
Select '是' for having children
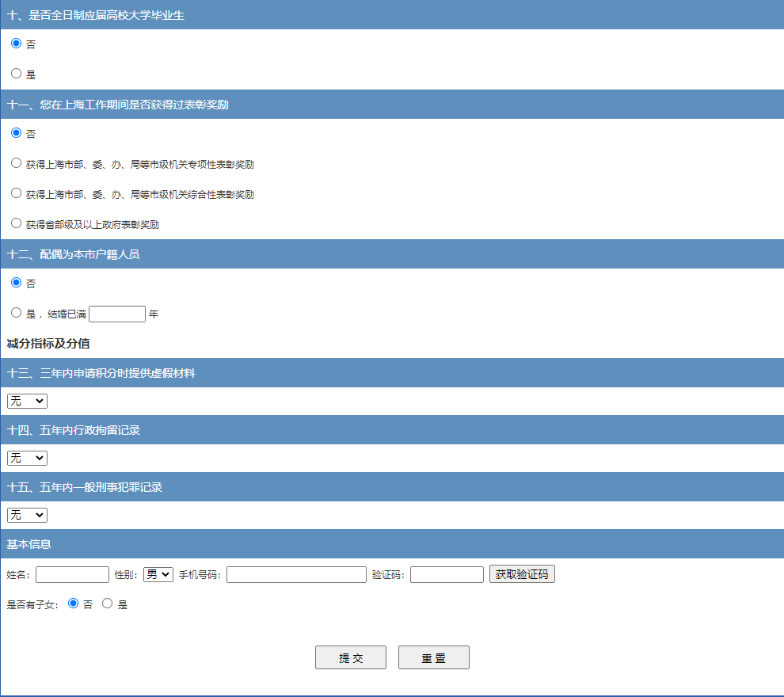108,604
